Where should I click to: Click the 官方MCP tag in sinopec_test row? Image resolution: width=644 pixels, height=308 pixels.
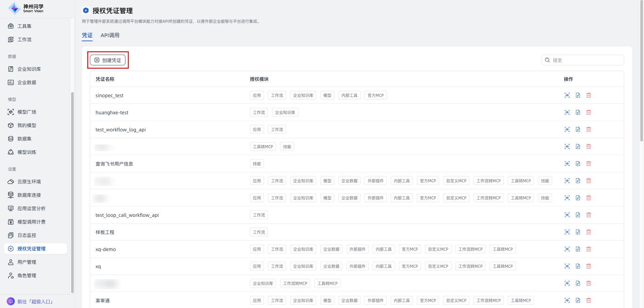pos(376,96)
